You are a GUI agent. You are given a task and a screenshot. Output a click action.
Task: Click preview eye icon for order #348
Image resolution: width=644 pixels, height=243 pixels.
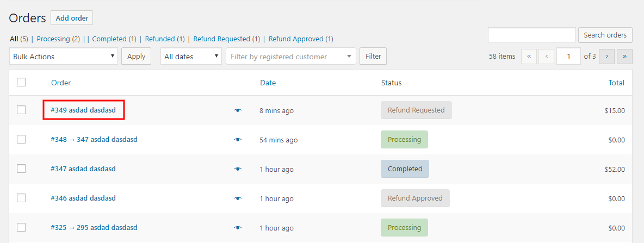(238, 140)
